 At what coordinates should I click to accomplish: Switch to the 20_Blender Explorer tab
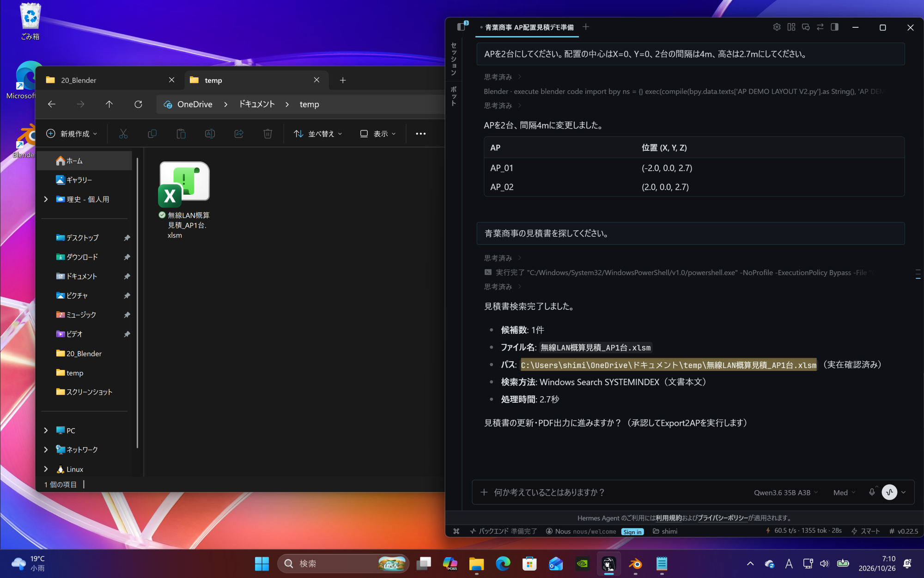pyautogui.click(x=110, y=80)
